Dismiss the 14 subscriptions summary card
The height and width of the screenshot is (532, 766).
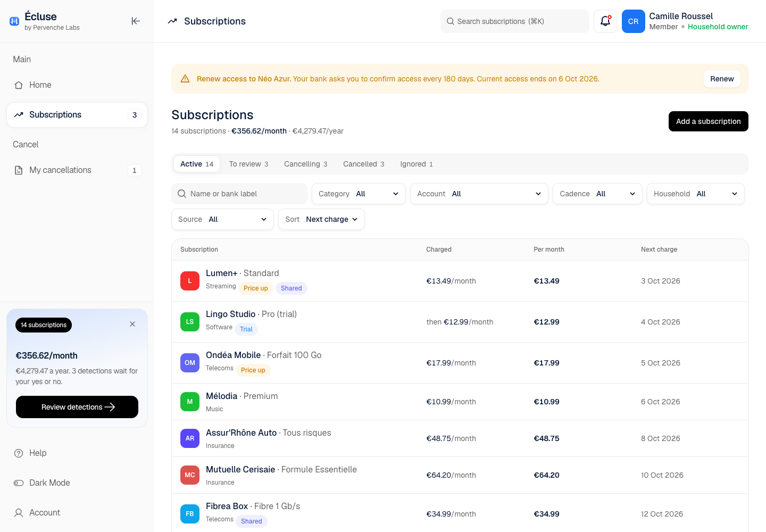pyautogui.click(x=132, y=324)
